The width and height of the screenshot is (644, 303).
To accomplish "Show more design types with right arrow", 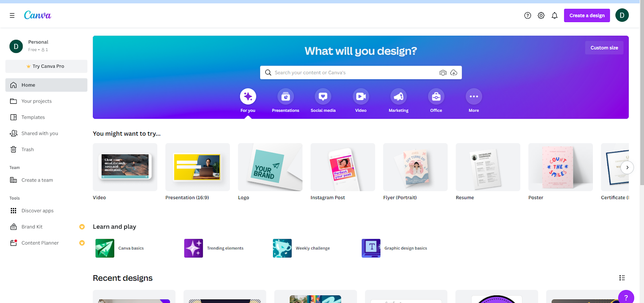I will 627,167.
